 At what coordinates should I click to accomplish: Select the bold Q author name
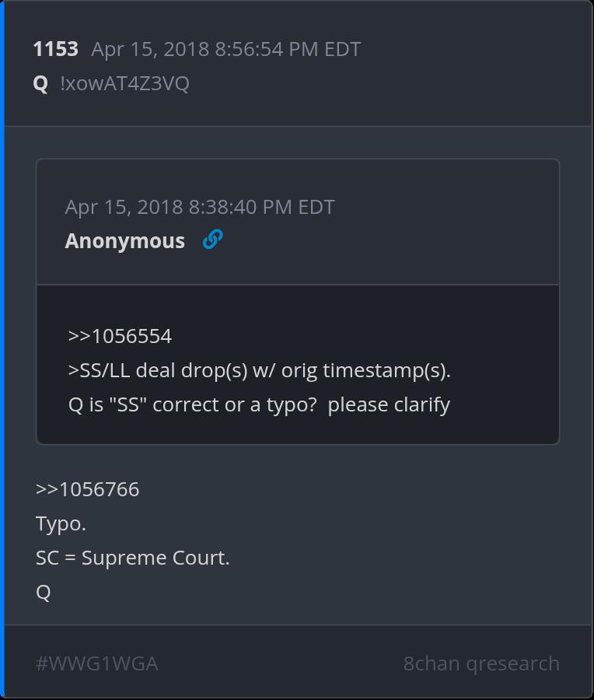40,84
